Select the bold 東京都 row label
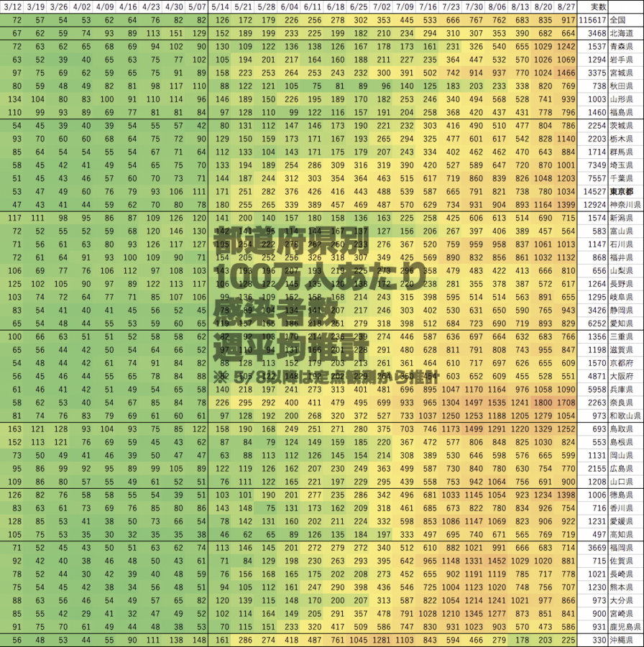The image size is (644, 647). [x=621, y=191]
